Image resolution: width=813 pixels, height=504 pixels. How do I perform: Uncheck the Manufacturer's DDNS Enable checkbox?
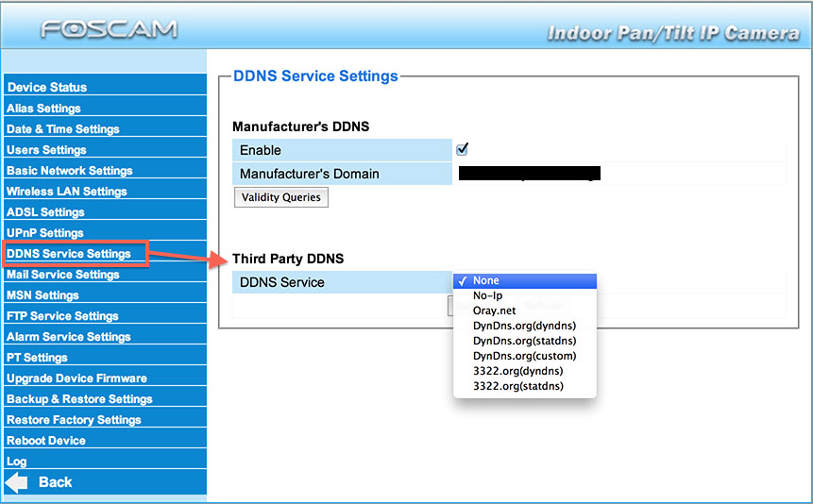point(463,149)
